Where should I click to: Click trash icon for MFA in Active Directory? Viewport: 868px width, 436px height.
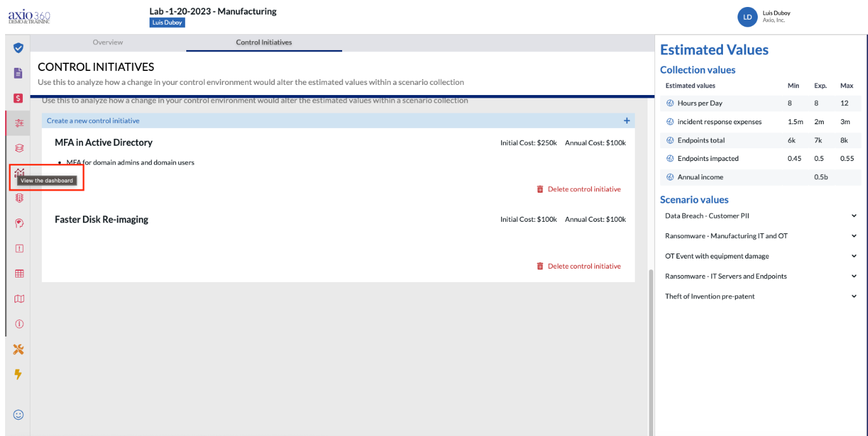tap(540, 189)
